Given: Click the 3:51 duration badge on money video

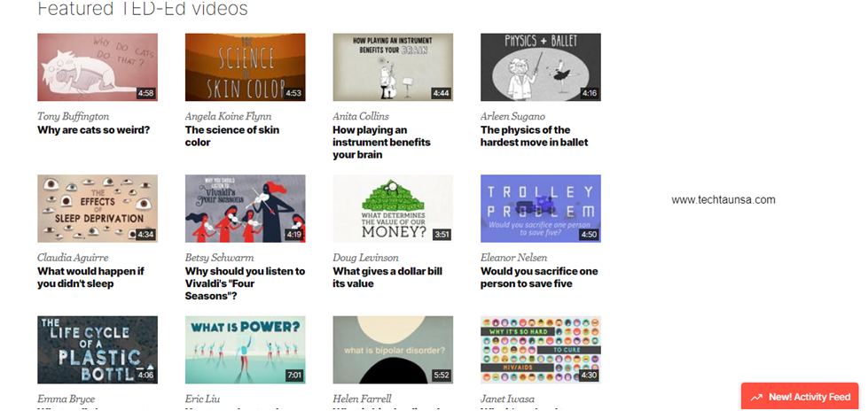Looking at the screenshot, I should pos(442,235).
